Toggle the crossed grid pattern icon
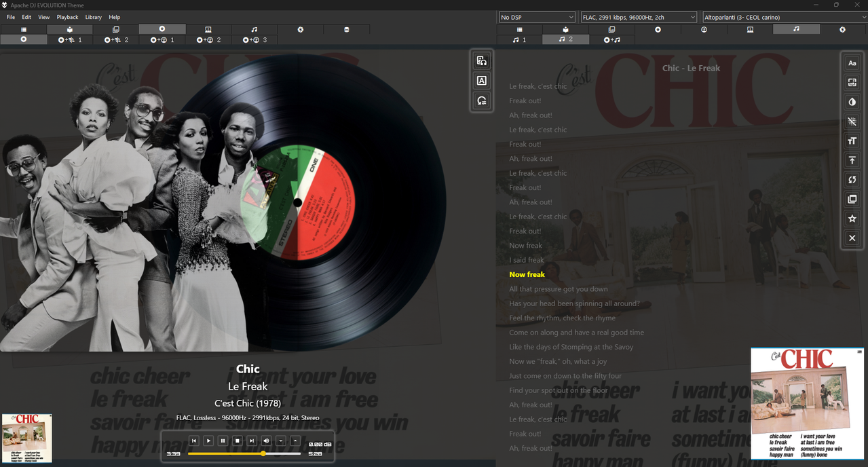Viewport: 868px width, 467px height. tap(852, 122)
